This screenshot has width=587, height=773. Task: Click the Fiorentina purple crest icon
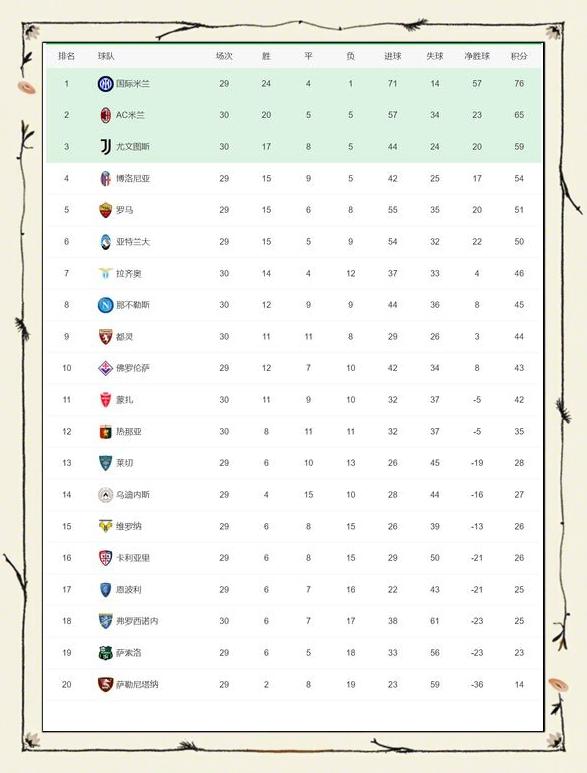pos(105,368)
